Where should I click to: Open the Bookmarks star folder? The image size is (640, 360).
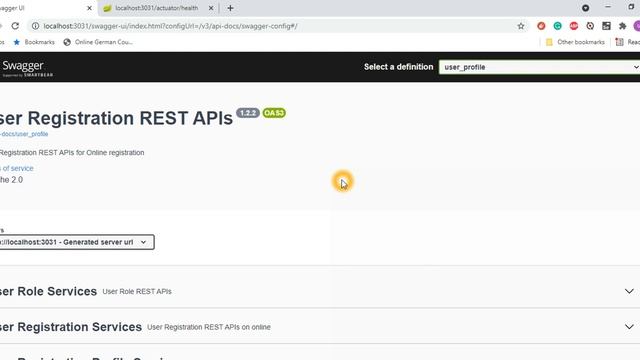[34, 42]
